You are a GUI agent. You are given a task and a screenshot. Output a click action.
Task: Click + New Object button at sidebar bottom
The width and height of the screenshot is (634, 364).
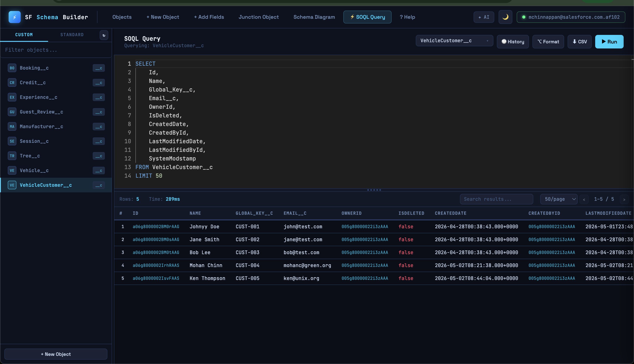coord(56,354)
